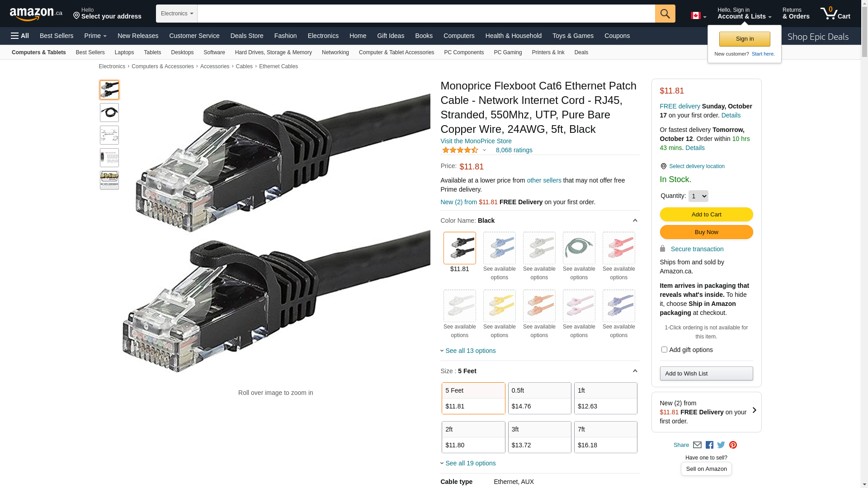Open the Electronics search category dropdown
Viewport: 868px width, 488px height.
pos(177,14)
